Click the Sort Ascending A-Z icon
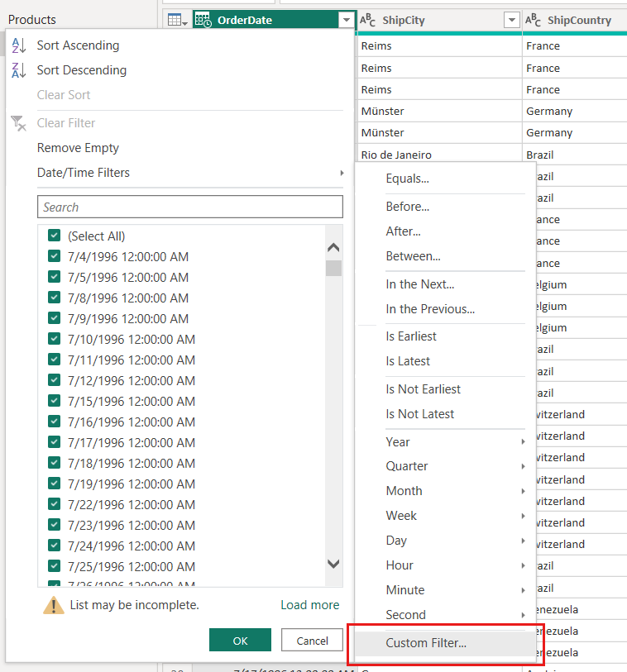Image resolution: width=627 pixels, height=672 pixels. [18, 45]
